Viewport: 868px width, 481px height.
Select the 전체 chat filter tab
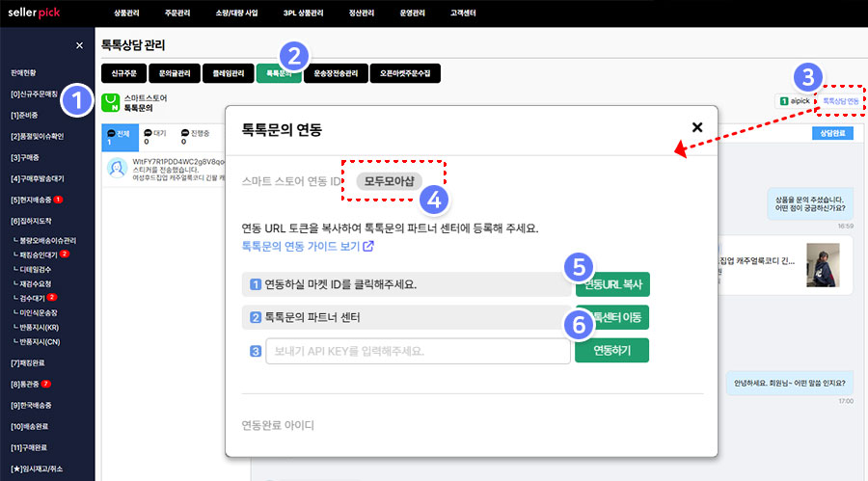click(121, 137)
